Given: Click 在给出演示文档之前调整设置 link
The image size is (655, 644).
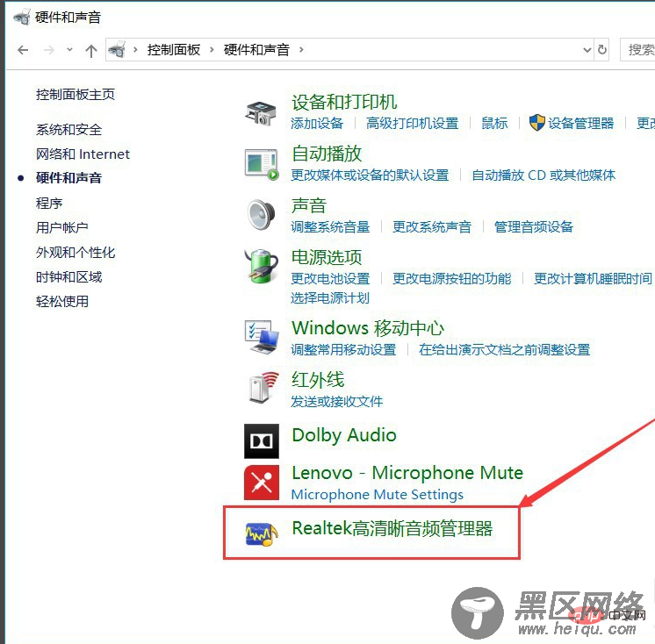Looking at the screenshot, I should (x=505, y=349).
